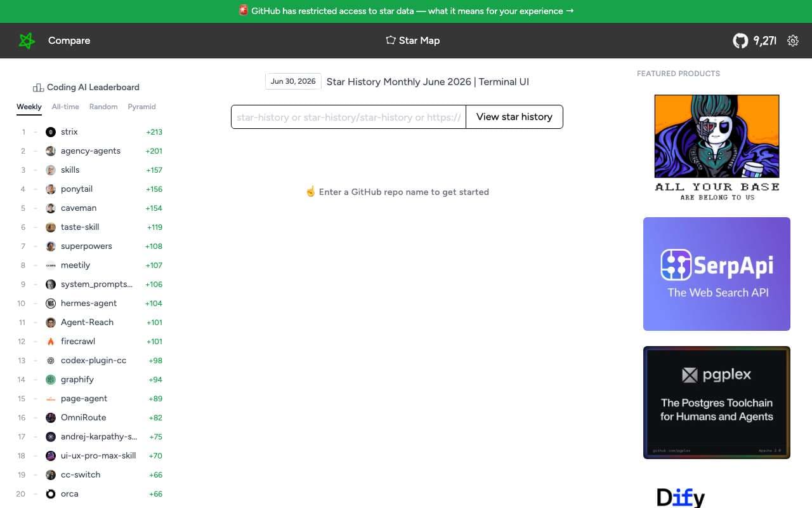This screenshot has height=508, width=812.
Task: Click the Agent-Reach repo avatar
Action: (51, 323)
